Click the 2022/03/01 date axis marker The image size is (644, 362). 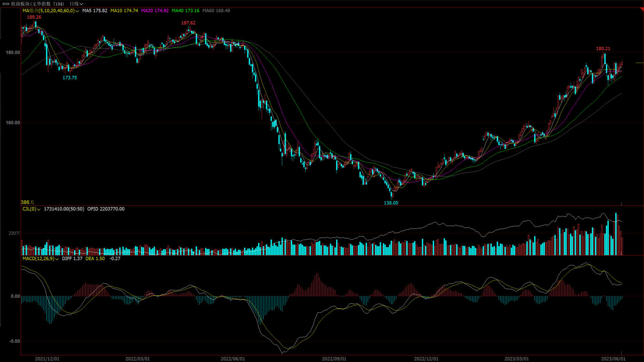[x=138, y=358]
